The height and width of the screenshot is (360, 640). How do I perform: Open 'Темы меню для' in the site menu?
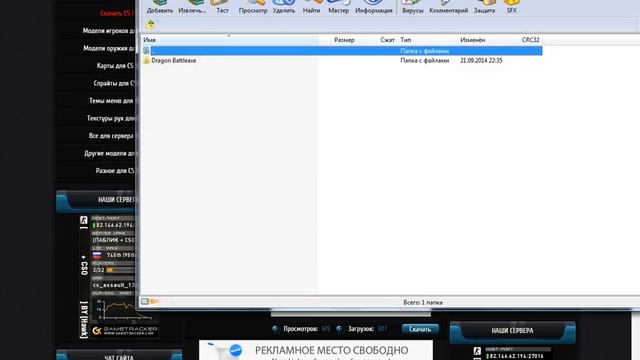111,100
